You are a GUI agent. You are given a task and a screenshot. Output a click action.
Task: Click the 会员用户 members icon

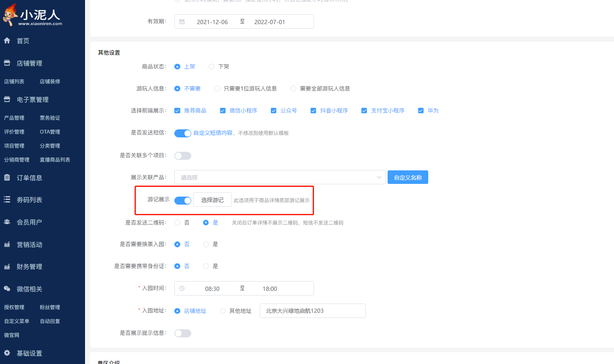click(x=7, y=221)
